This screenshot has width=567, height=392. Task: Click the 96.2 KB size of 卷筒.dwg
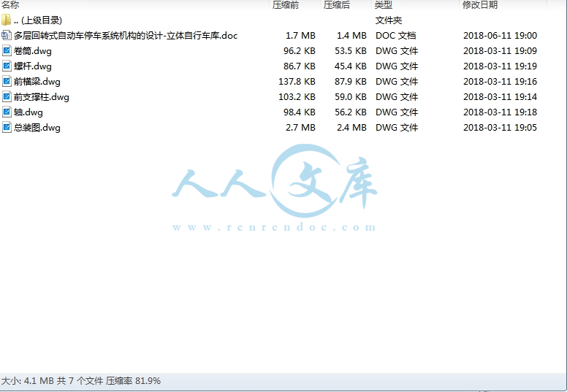tap(300, 50)
